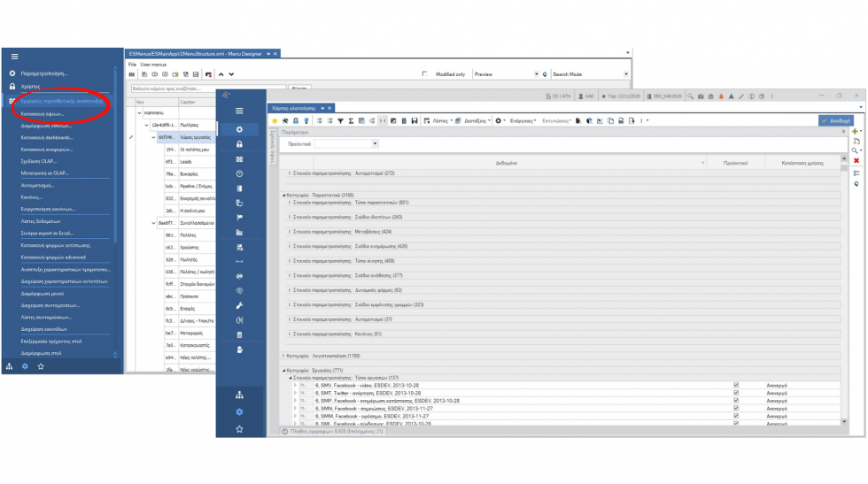
Task: Open Search Mode dropdown
Action: point(625,74)
